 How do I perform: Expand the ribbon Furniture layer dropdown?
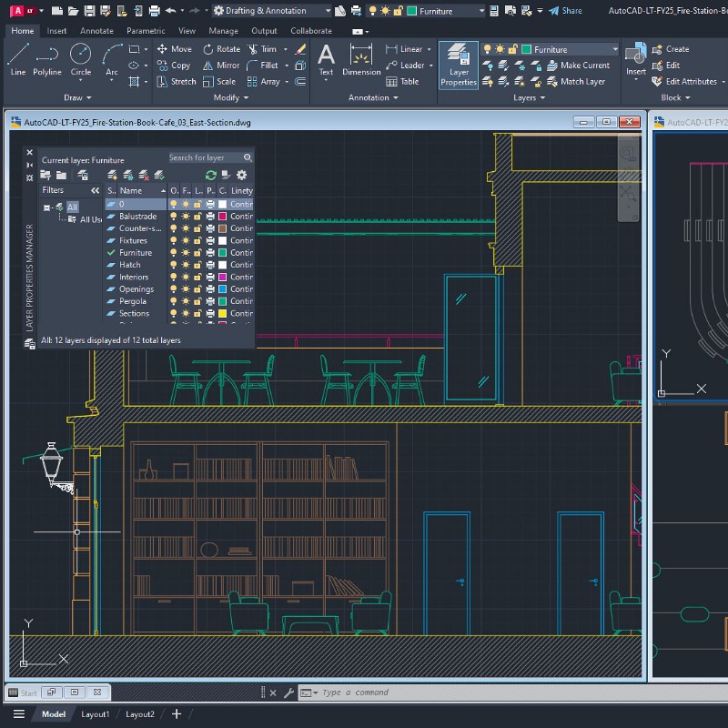pos(615,49)
